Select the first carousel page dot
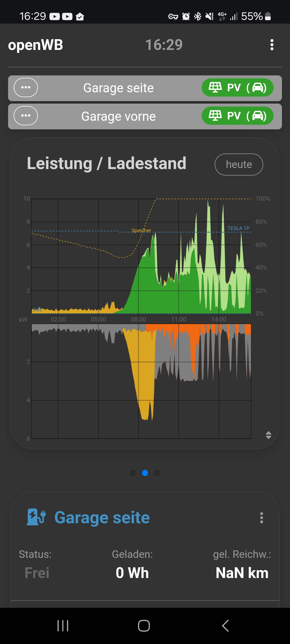Viewport: 290px width, 644px height. (133, 473)
